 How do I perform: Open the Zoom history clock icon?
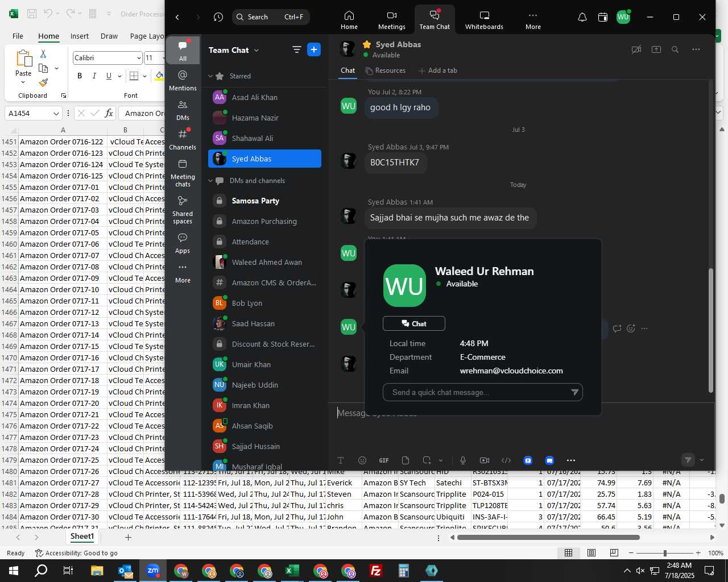pos(218,17)
